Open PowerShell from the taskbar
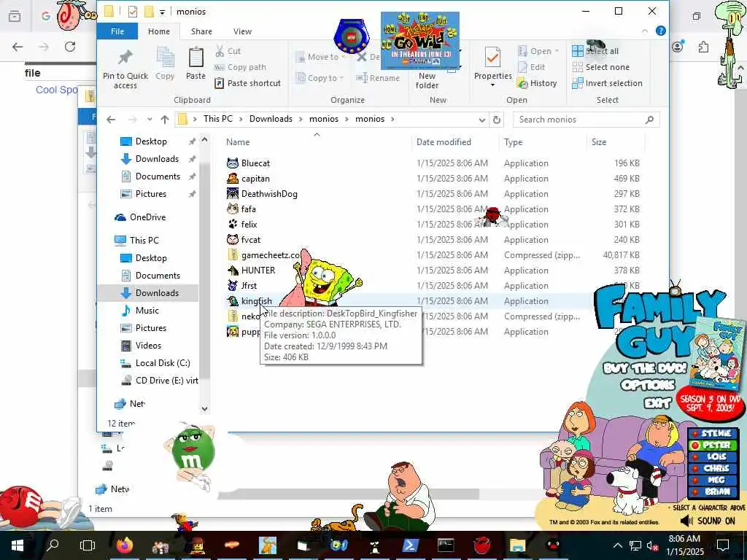The height and width of the screenshot is (560, 747). click(x=411, y=545)
